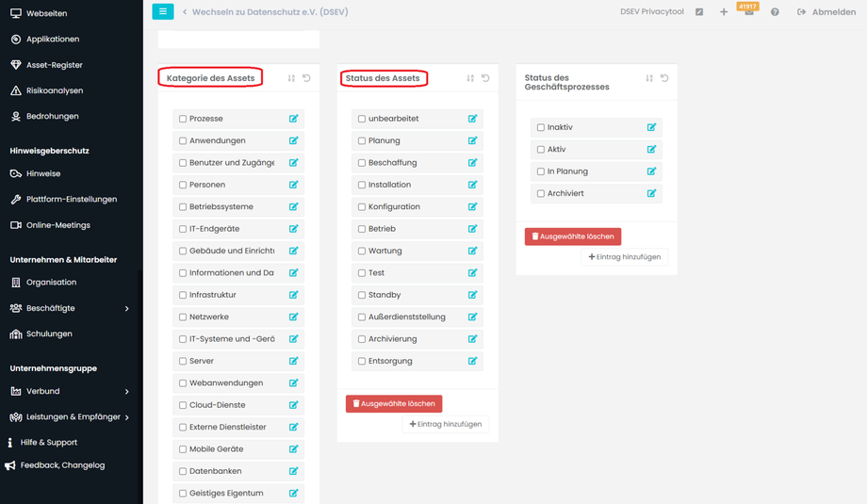Edit the Archiviert process status entry

click(x=651, y=193)
